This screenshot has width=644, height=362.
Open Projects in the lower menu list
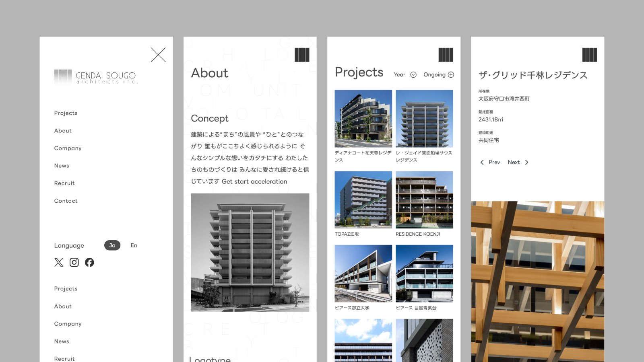click(x=66, y=289)
